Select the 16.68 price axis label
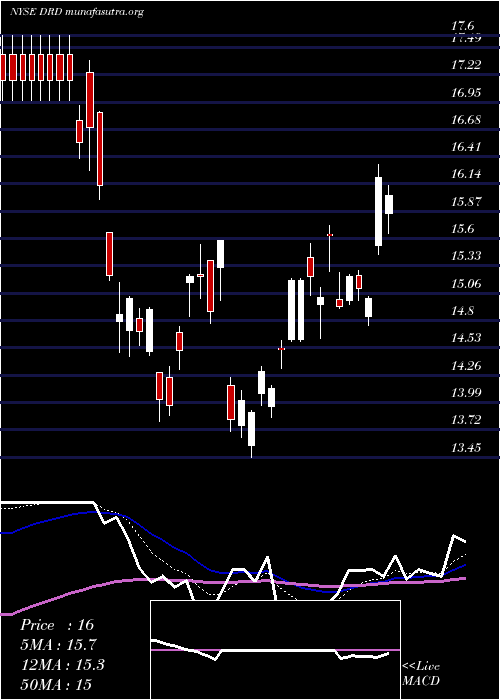Viewport: 500px width, 700px height. (466, 120)
